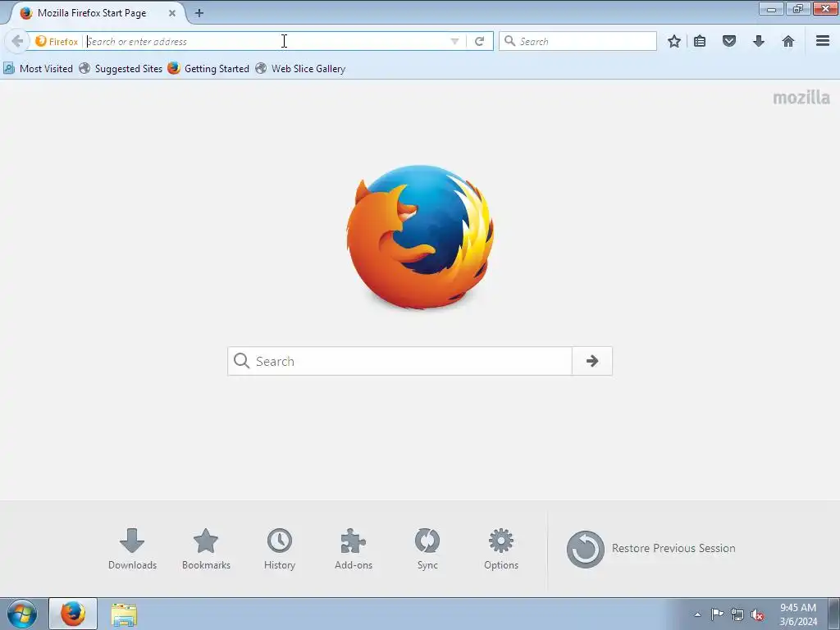Submit search with arrow button
840x630 pixels.
pos(592,361)
